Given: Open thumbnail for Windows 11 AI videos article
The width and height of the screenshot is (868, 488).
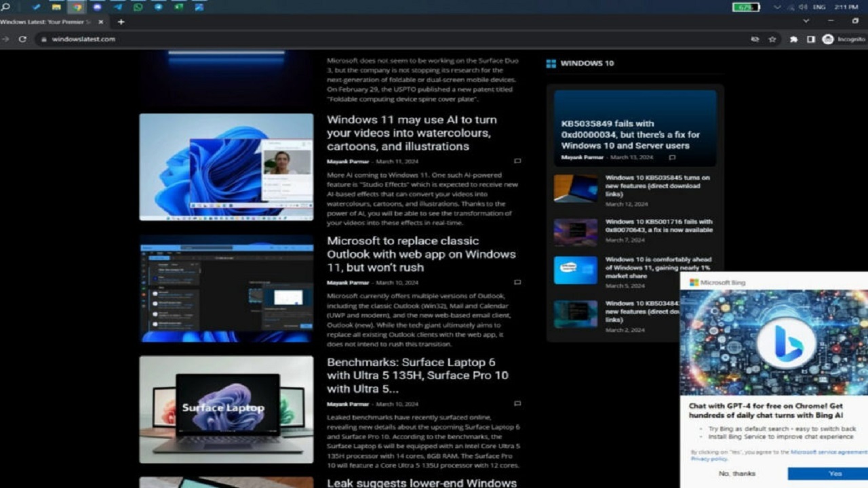Looking at the screenshot, I should tap(226, 167).
